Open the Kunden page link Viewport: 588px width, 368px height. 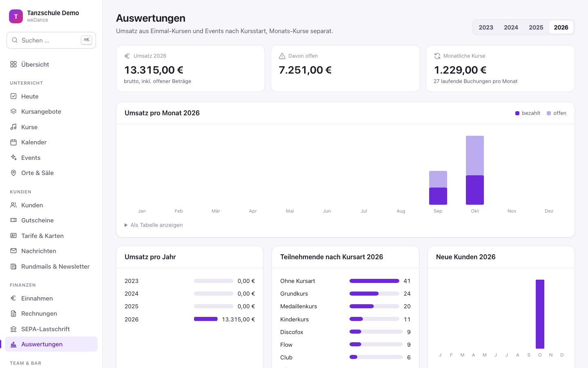51,205
